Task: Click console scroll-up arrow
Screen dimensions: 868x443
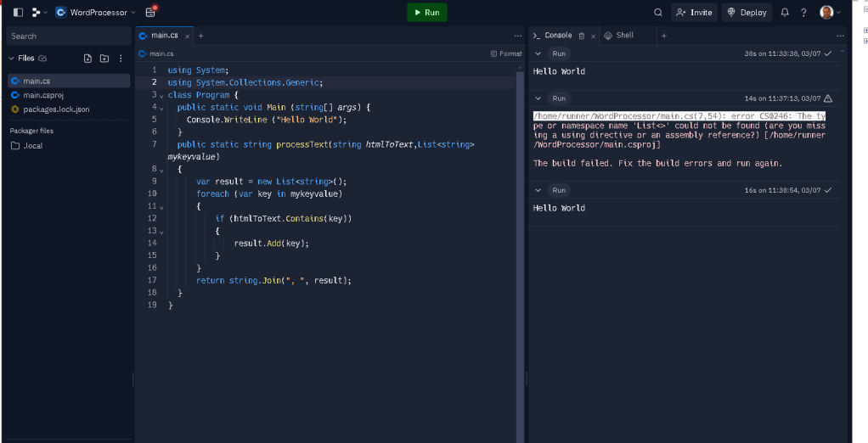Action: (x=843, y=51)
